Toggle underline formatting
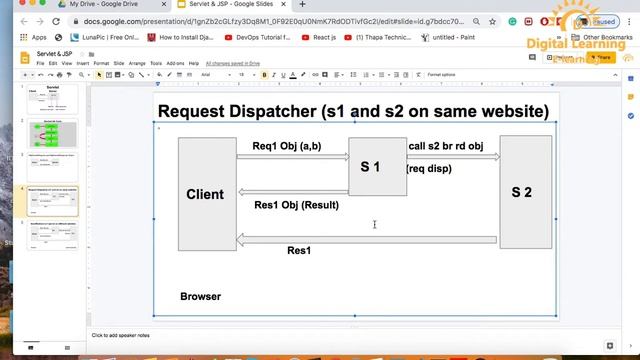640x360 pixels. coord(283,75)
